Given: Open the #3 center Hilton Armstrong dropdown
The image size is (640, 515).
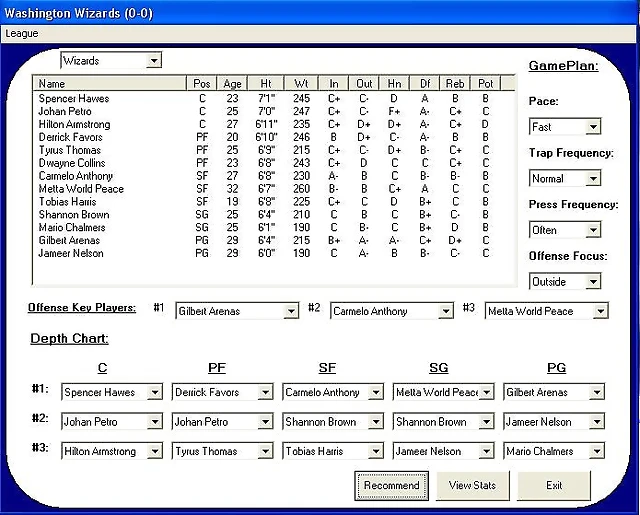Looking at the screenshot, I should [112, 451].
